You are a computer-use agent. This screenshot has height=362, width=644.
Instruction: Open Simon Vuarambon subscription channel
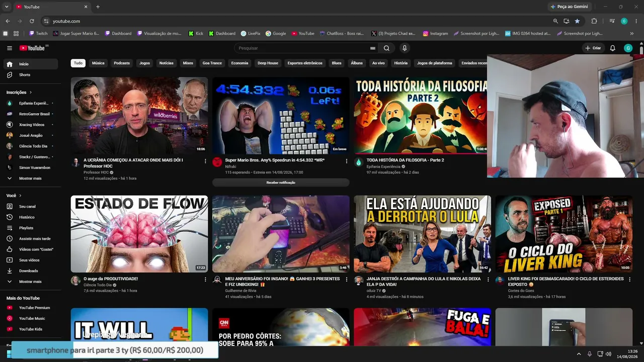tap(31, 167)
